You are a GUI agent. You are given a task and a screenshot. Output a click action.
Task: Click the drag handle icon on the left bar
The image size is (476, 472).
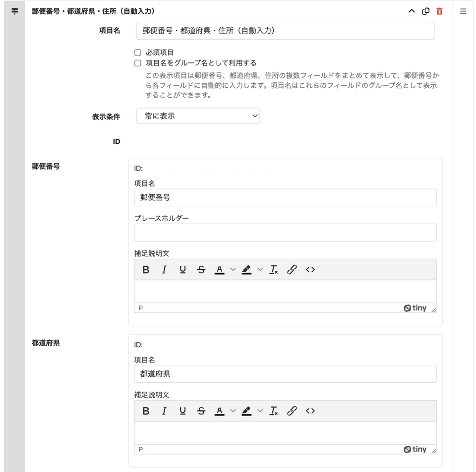(14, 11)
